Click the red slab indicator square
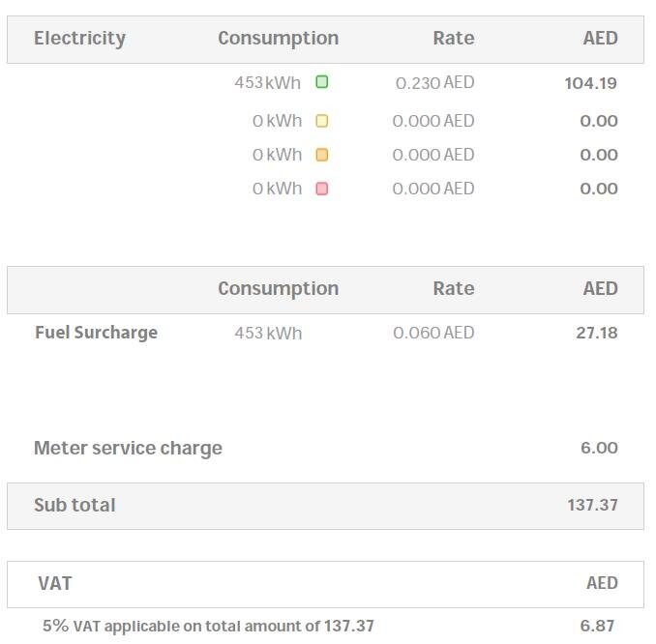The height and width of the screenshot is (644, 656). coord(322,189)
